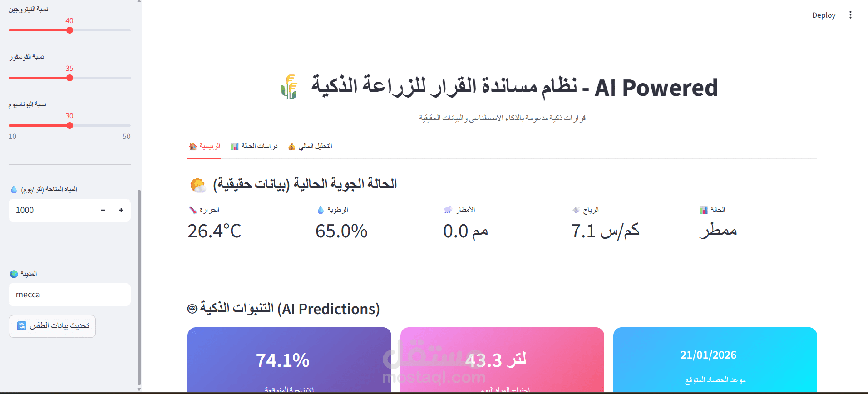Click the Deploy button
Viewport: 868px width, 394px height.
(x=824, y=15)
